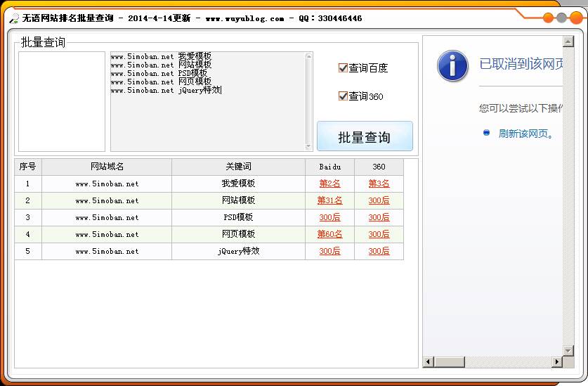Select row 5 keyword cell jQuery特效
588x386 pixels.
[238, 251]
